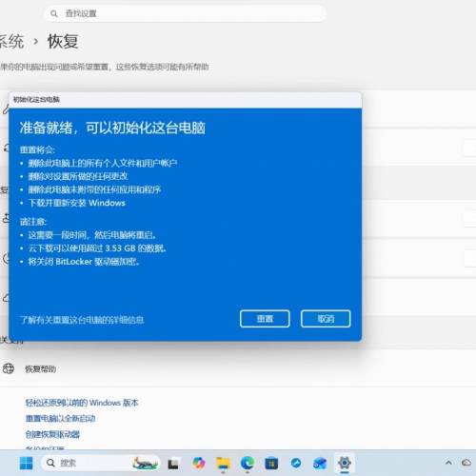
Task: Open the Outlook mail icon in taskbar
Action: click(x=320, y=464)
